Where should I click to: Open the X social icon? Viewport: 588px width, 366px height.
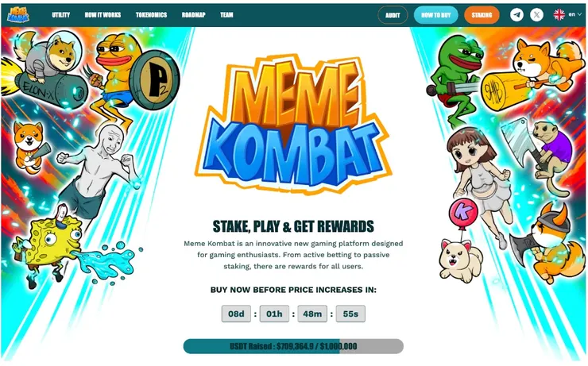(536, 15)
